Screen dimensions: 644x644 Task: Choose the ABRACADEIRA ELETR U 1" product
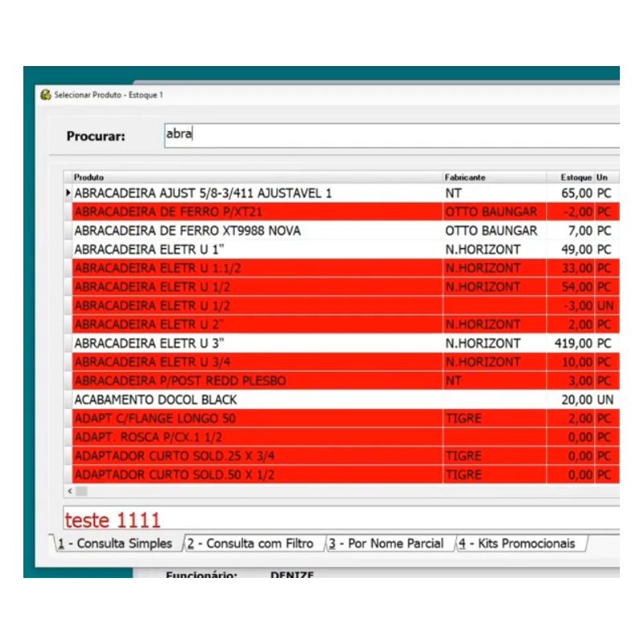[x=148, y=250]
